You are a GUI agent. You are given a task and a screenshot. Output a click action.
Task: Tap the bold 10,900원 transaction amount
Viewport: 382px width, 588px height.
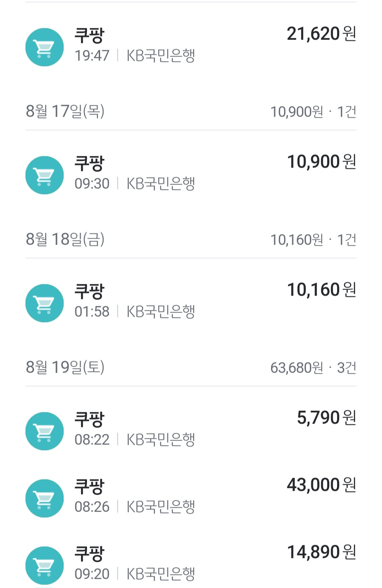click(321, 162)
